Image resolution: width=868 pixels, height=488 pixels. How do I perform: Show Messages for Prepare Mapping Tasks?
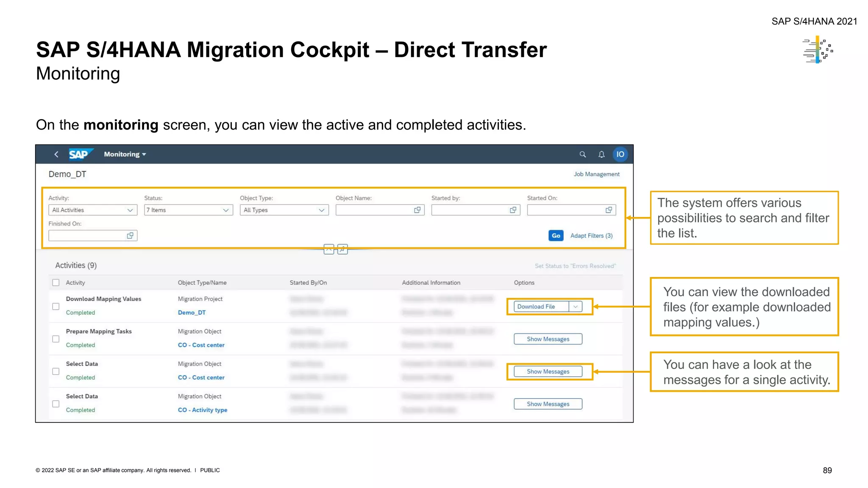pos(548,339)
